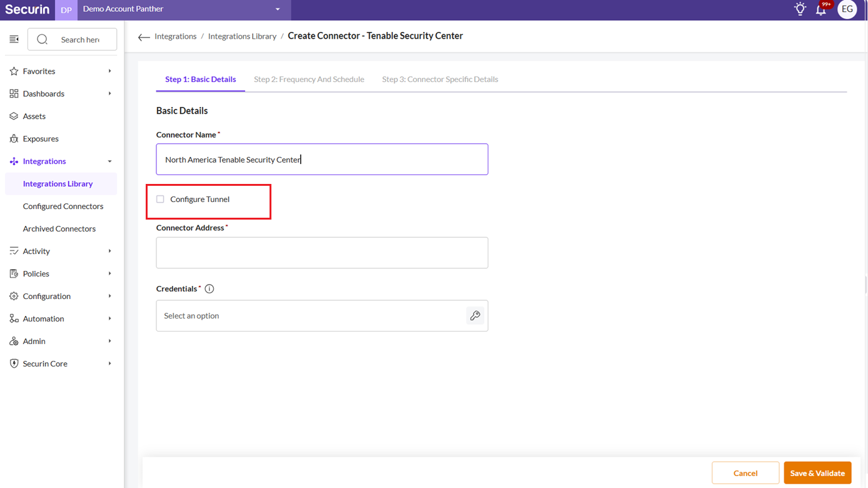The image size is (868, 488).
Task: Expand the Activity menu arrow
Action: [109, 252]
